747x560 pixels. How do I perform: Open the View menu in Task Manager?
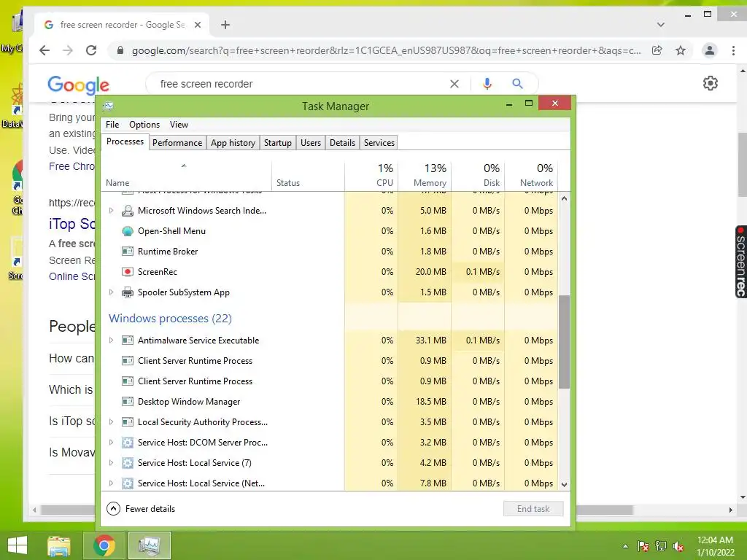179,125
